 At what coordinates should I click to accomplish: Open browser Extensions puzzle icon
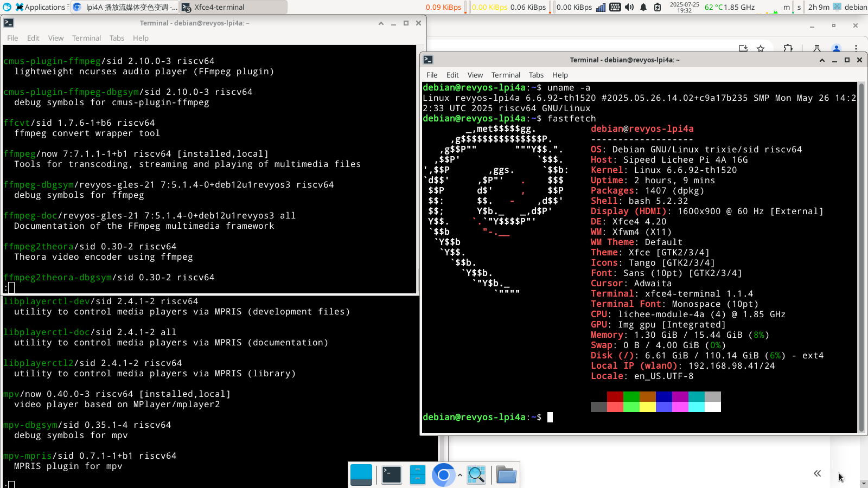pos(788,48)
